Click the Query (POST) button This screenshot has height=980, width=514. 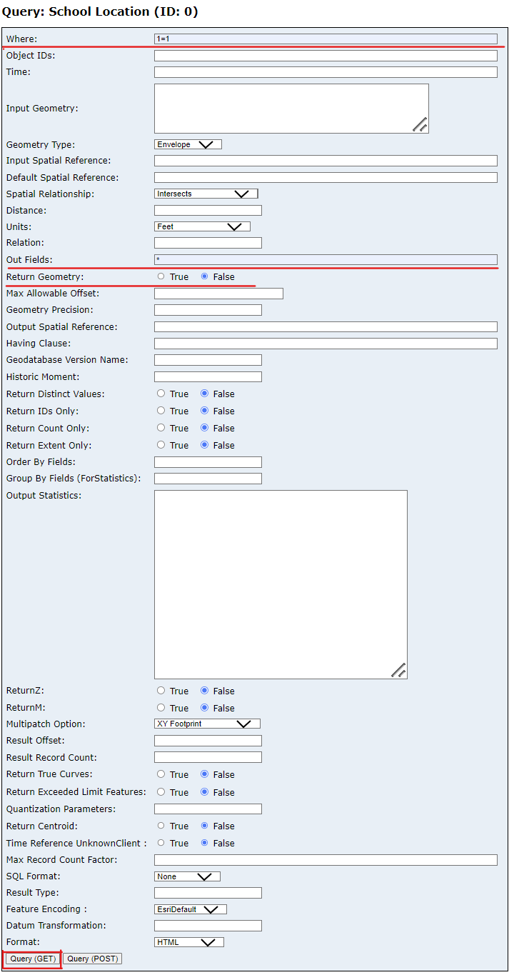92,959
